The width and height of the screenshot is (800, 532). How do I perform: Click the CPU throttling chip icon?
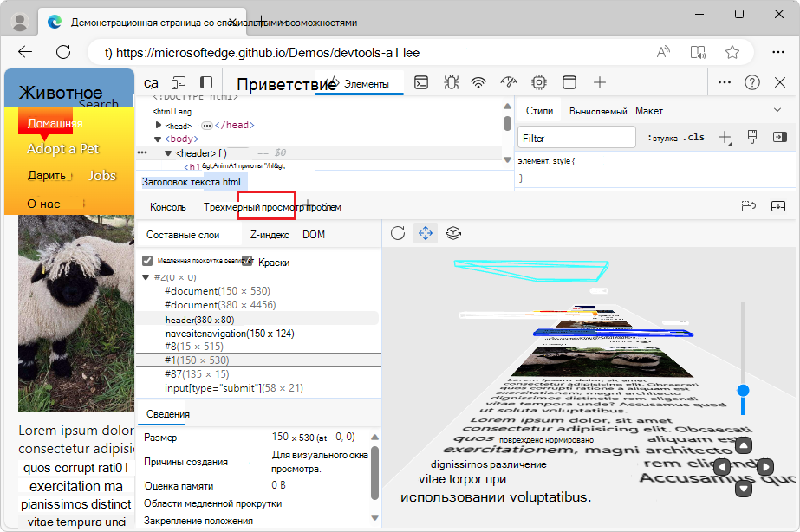(x=538, y=82)
